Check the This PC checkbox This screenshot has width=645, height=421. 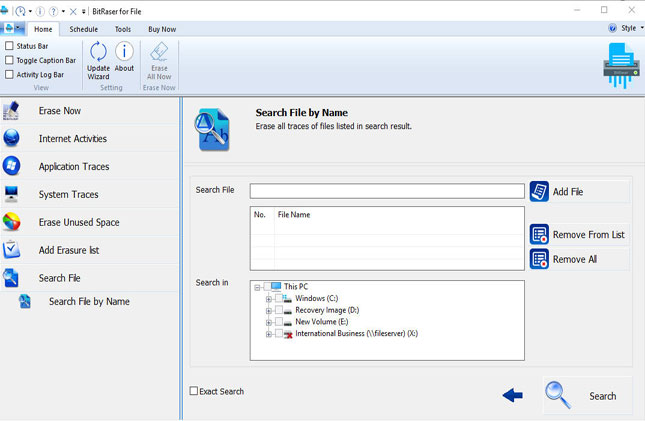tap(267, 286)
